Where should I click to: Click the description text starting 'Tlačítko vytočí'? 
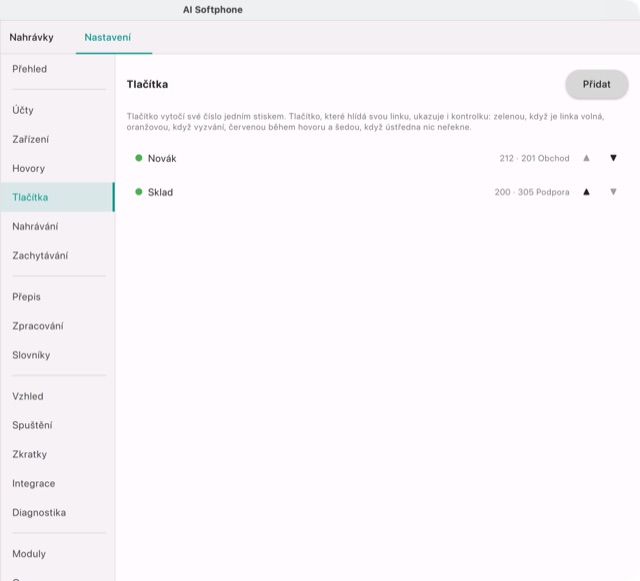[365, 122]
